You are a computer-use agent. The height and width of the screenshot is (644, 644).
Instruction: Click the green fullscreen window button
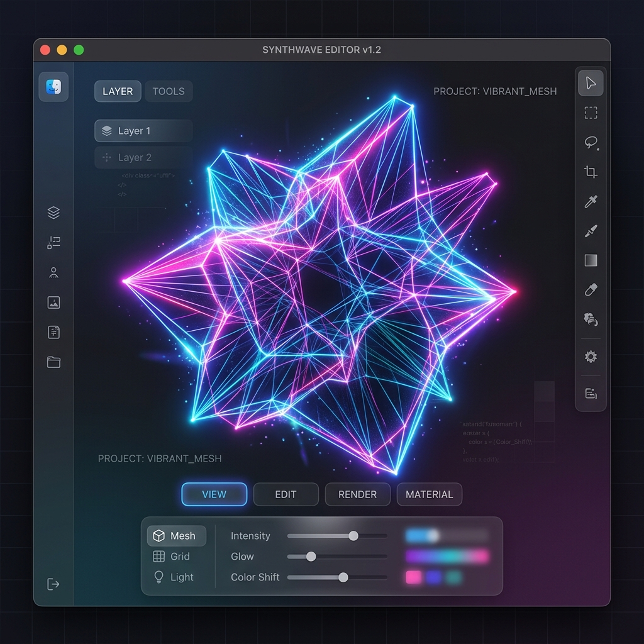[79, 50]
